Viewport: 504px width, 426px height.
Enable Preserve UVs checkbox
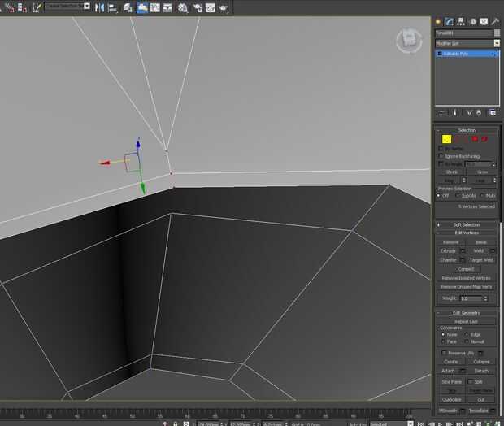point(444,353)
